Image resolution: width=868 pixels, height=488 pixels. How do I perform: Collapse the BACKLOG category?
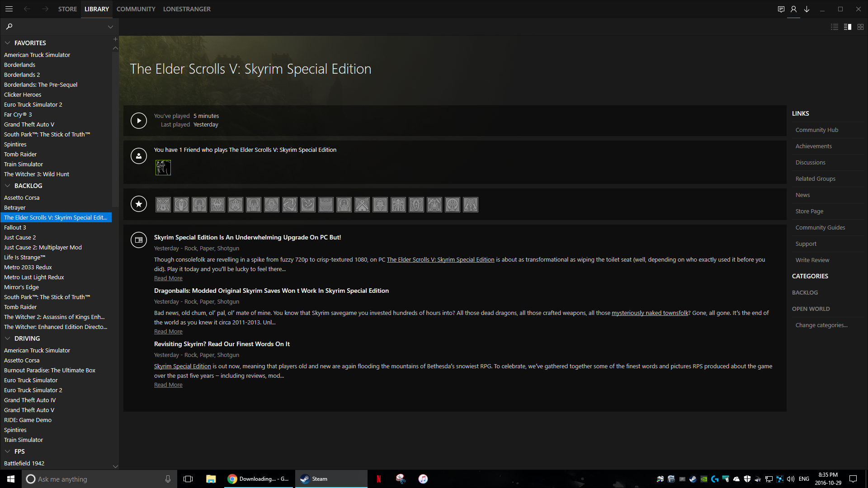coord(8,186)
